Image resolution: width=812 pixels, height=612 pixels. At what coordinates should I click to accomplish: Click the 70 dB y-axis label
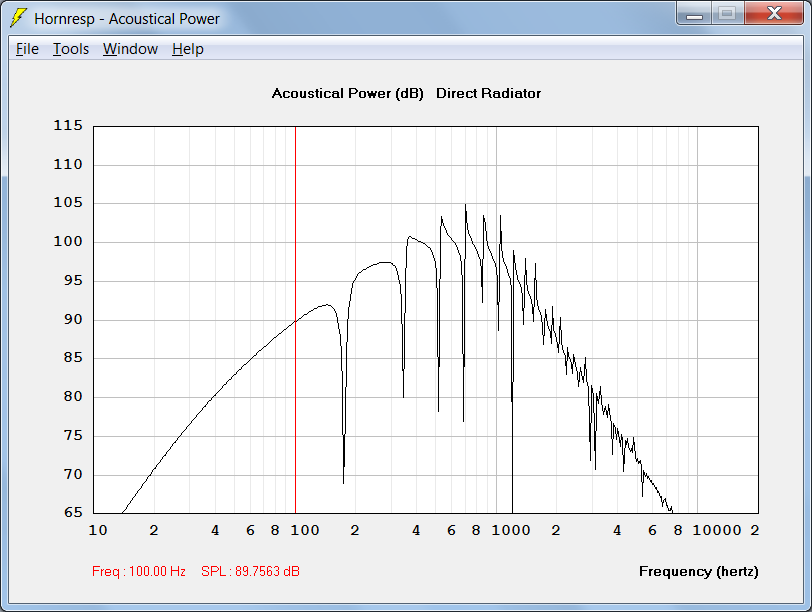pyautogui.click(x=73, y=474)
